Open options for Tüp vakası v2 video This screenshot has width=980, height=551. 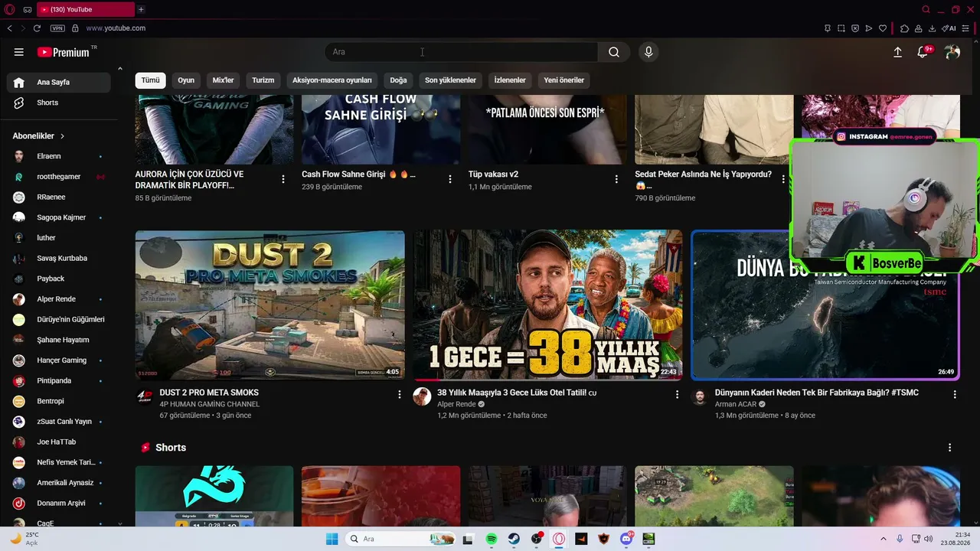[616, 179]
